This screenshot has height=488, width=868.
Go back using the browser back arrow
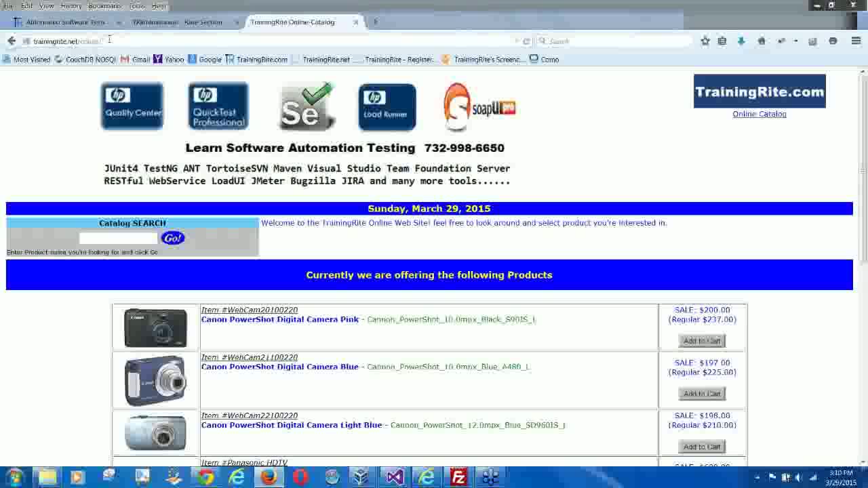point(12,41)
